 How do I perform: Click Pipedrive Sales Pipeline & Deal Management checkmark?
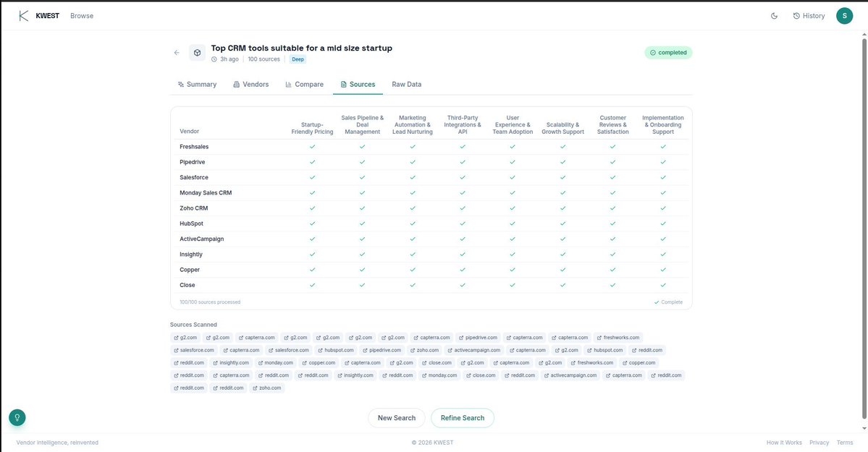362,162
